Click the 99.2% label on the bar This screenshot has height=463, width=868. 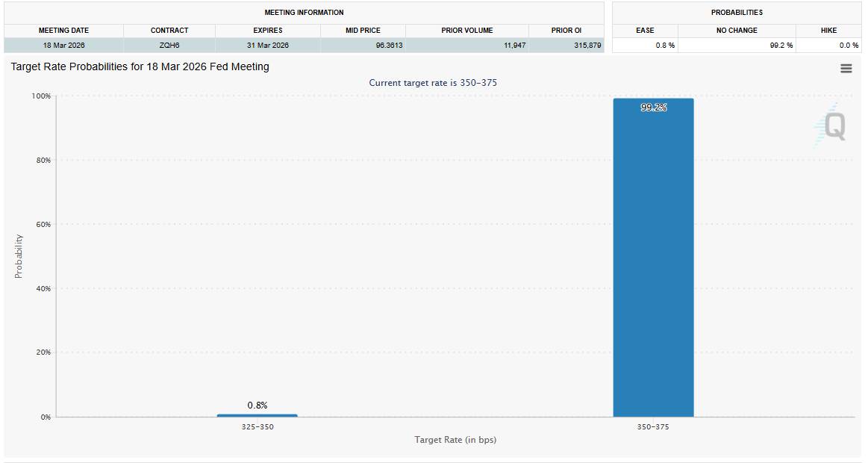coord(653,108)
